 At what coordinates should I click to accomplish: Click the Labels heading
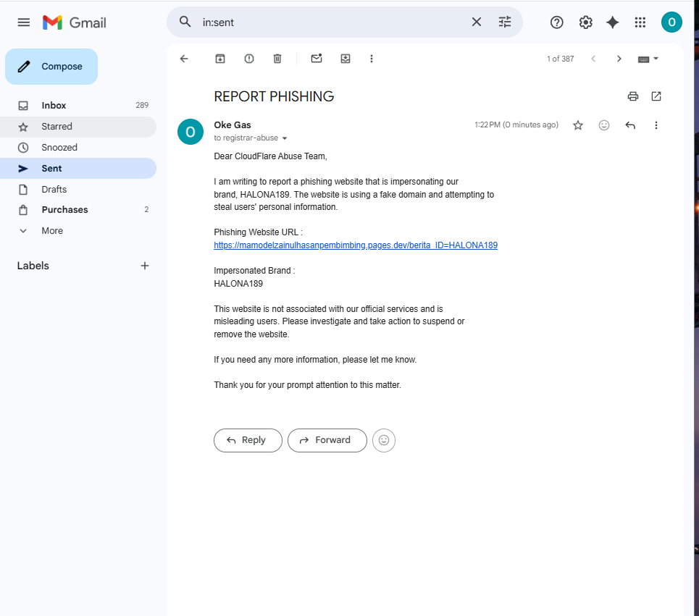coord(33,266)
